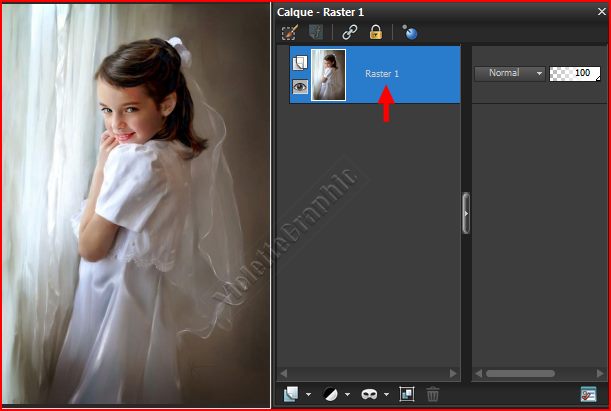
Task: Click the edit selection icon in toolbar
Action: click(x=291, y=32)
